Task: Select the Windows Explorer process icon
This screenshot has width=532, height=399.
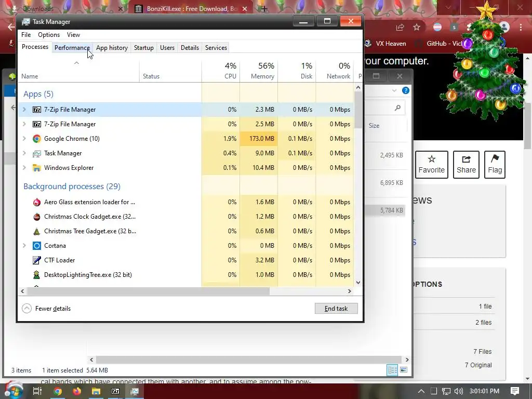Action: coord(37,168)
